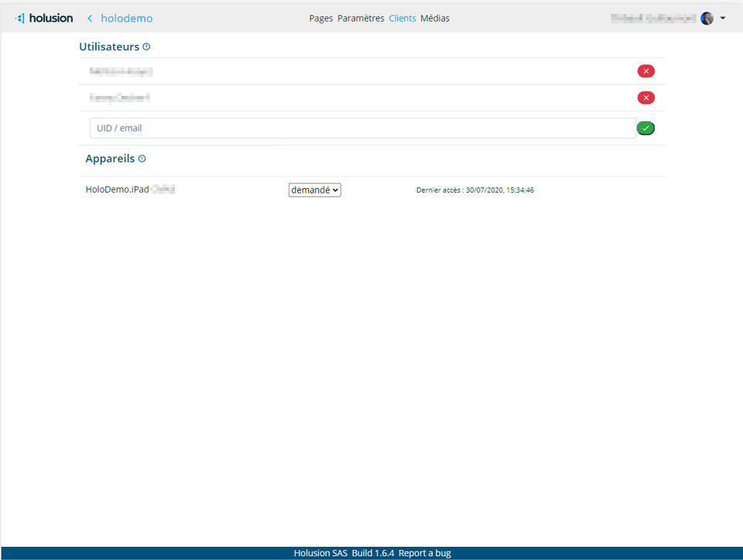Open the Médias section
The image size is (743, 560).
click(x=435, y=18)
